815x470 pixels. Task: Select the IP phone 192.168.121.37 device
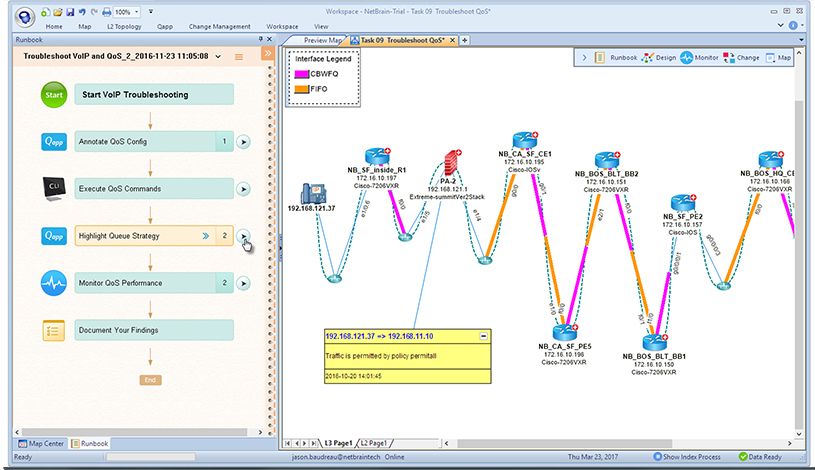click(x=313, y=193)
